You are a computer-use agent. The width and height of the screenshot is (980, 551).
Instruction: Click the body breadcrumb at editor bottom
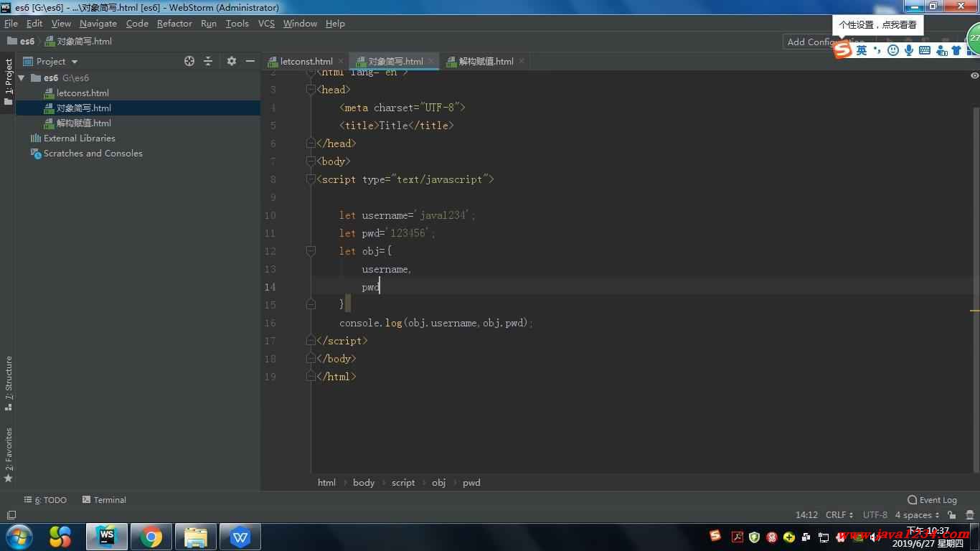(364, 483)
